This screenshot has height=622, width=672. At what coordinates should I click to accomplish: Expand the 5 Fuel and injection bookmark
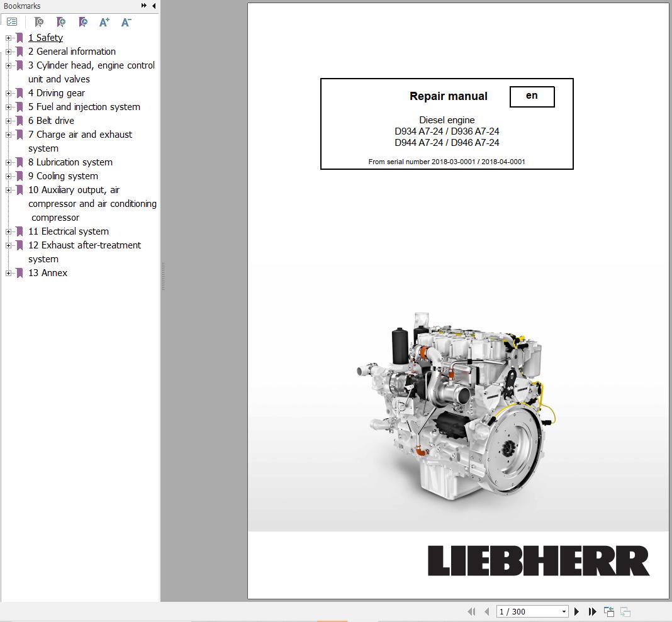8,107
